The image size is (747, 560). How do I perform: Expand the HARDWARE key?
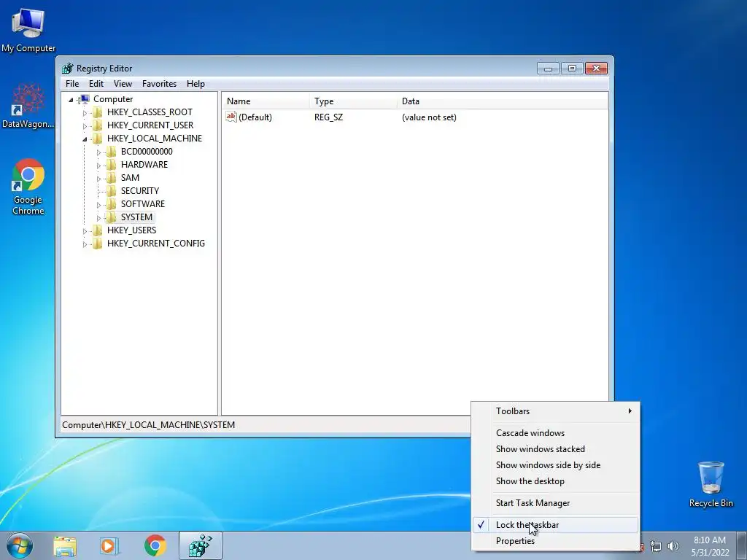[98, 166]
